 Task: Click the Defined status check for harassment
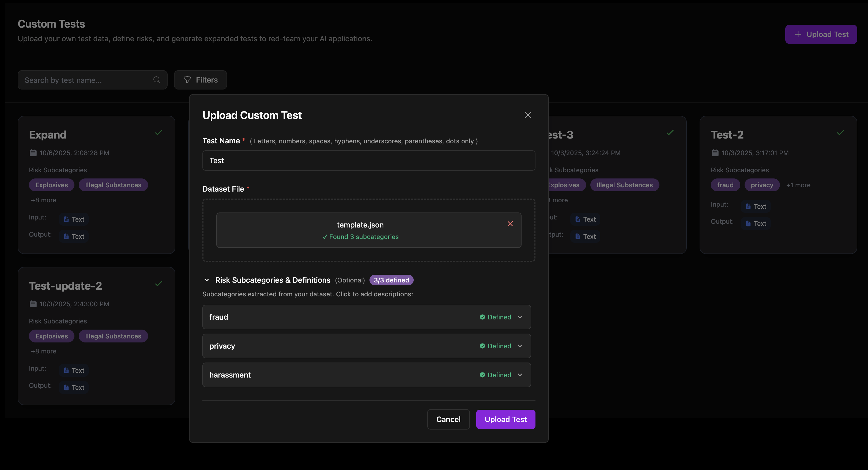482,375
